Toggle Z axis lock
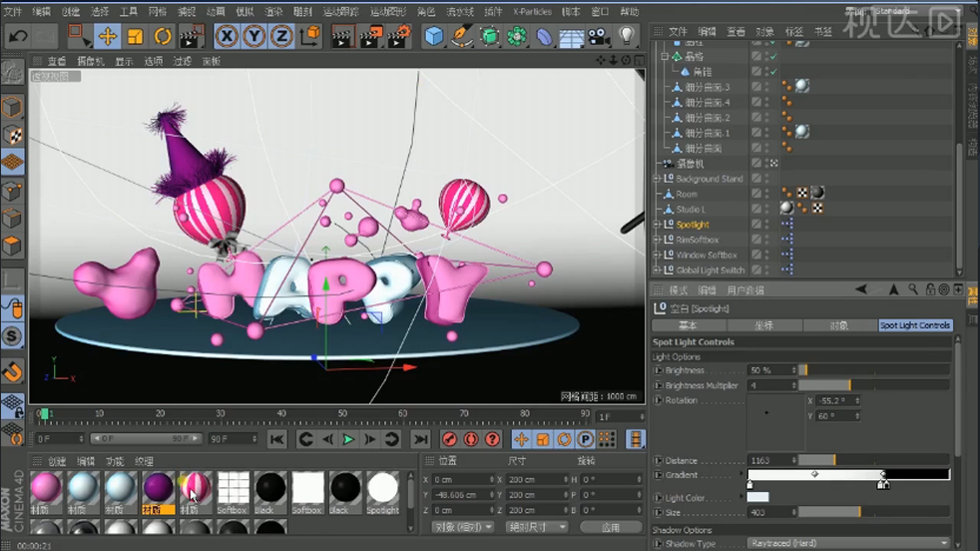Screen dimensions: 980x551 [281, 36]
